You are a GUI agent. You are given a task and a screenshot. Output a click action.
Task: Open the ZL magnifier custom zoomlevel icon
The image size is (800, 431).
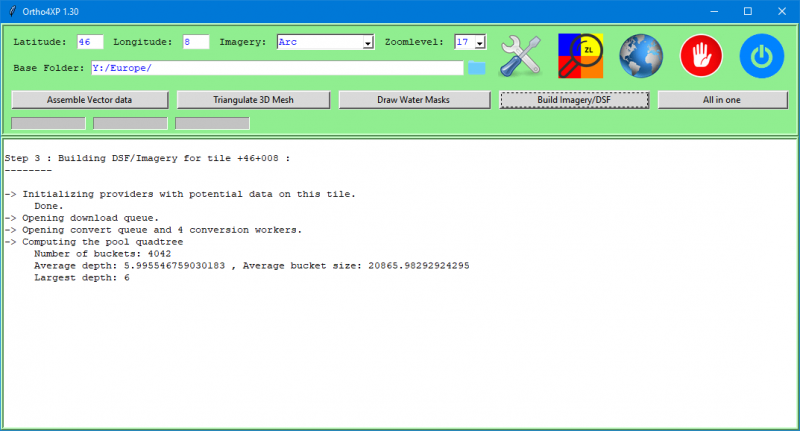[x=581, y=56]
